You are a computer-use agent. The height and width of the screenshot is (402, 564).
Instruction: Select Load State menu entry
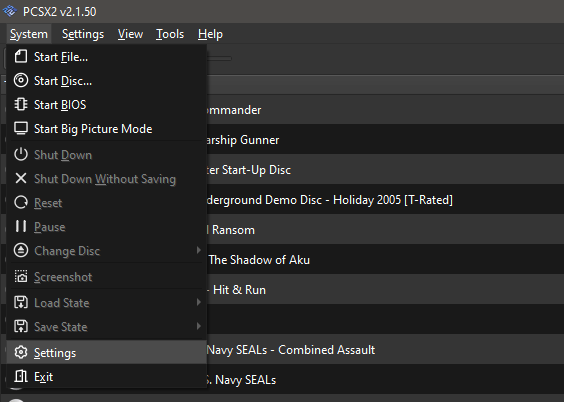pyautogui.click(x=106, y=303)
